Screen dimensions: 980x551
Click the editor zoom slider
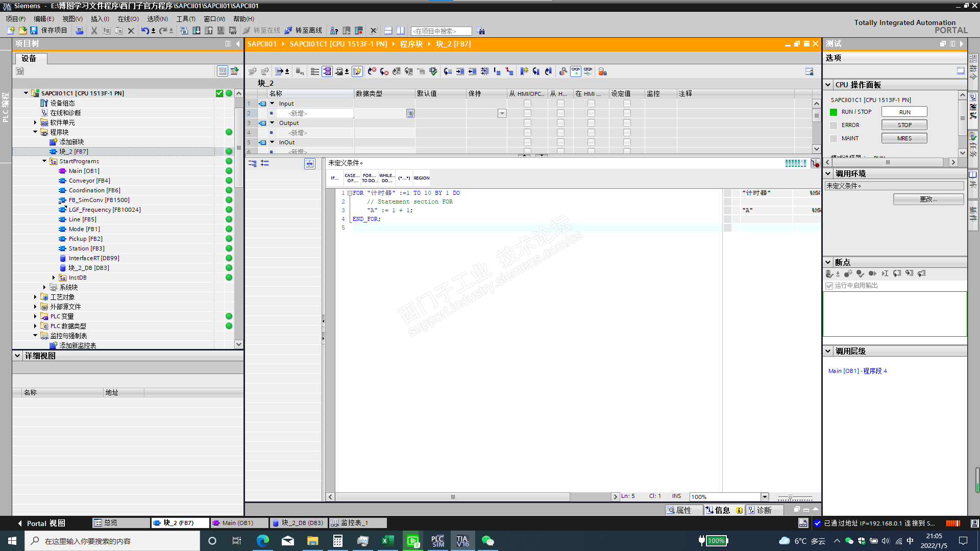pyautogui.click(x=790, y=497)
